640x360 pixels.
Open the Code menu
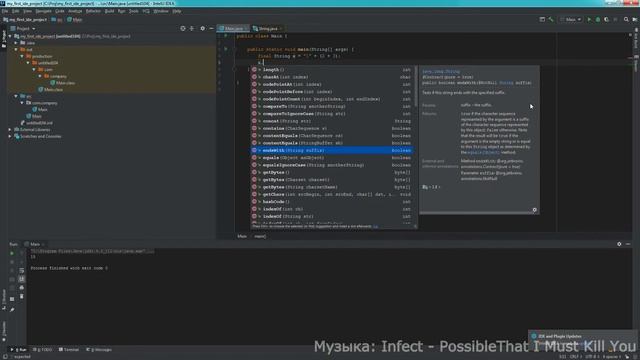60,11
